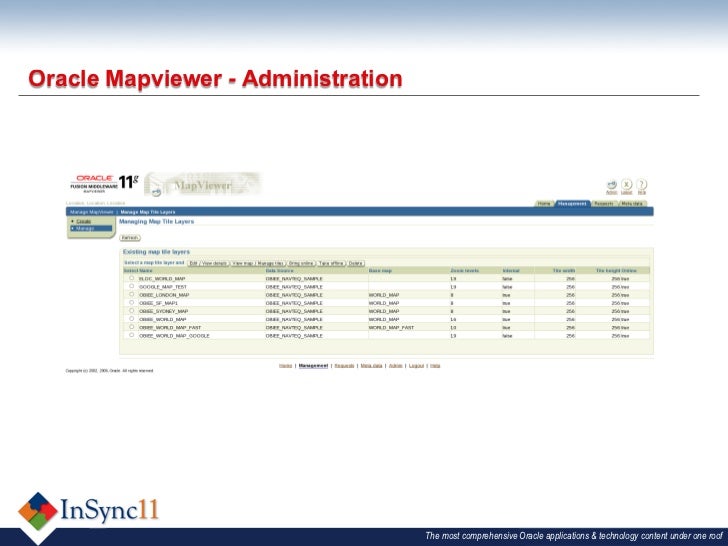Click the footer Home link
The width and height of the screenshot is (728, 546).
286,366
